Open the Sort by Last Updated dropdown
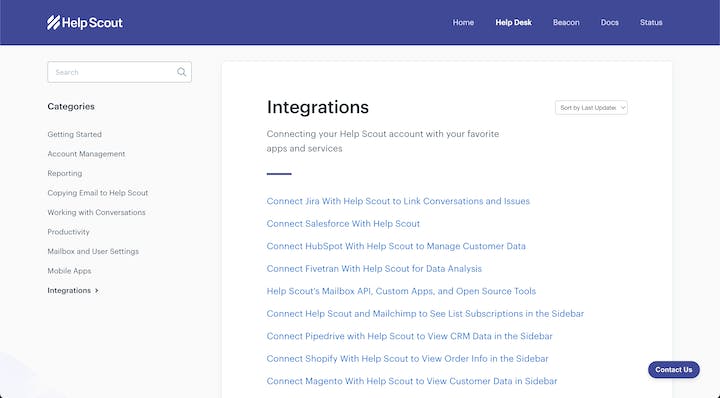The width and height of the screenshot is (720, 398). [591, 108]
